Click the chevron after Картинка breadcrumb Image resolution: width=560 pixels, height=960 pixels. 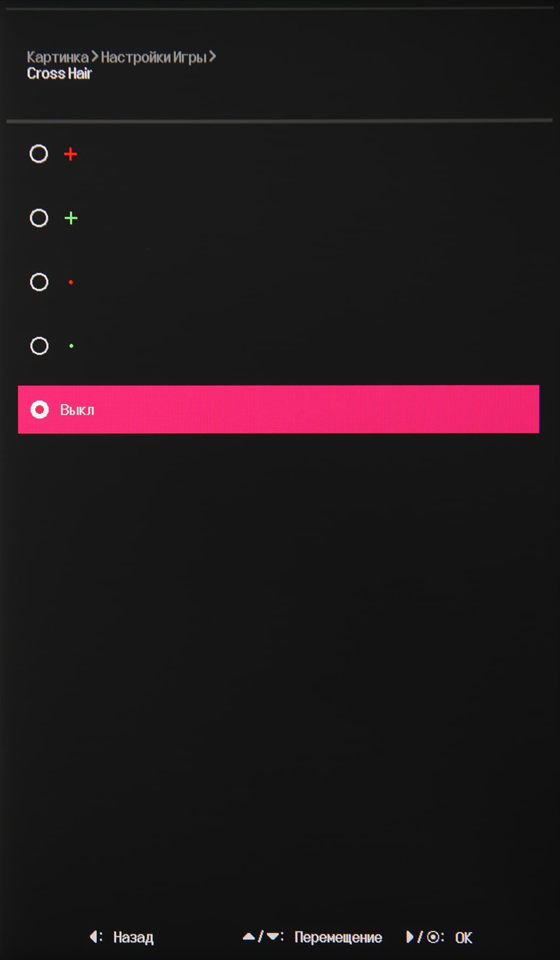click(x=95, y=56)
